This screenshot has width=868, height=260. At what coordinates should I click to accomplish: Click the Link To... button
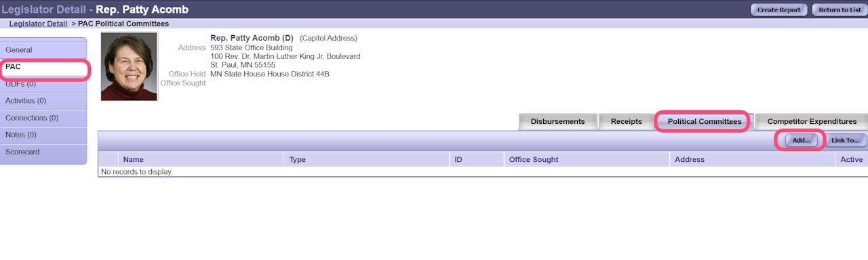click(x=846, y=140)
